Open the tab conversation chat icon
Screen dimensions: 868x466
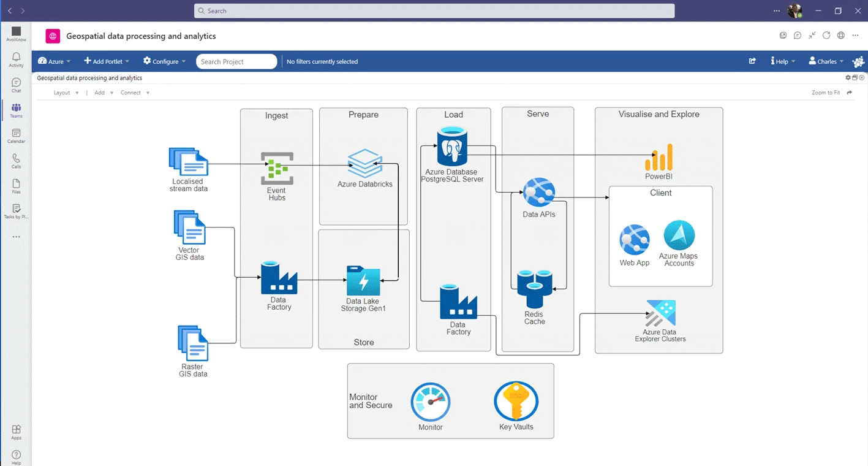[798, 36]
